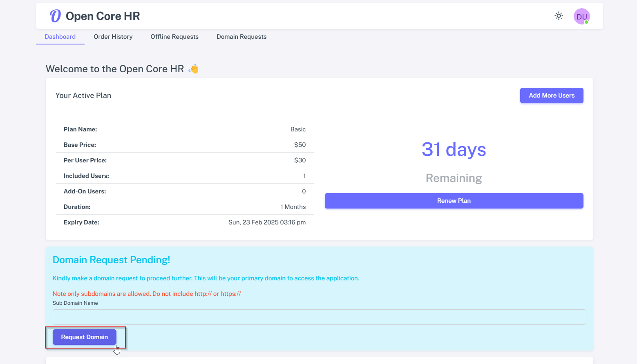Select the Domain Requests tab

pyautogui.click(x=241, y=37)
